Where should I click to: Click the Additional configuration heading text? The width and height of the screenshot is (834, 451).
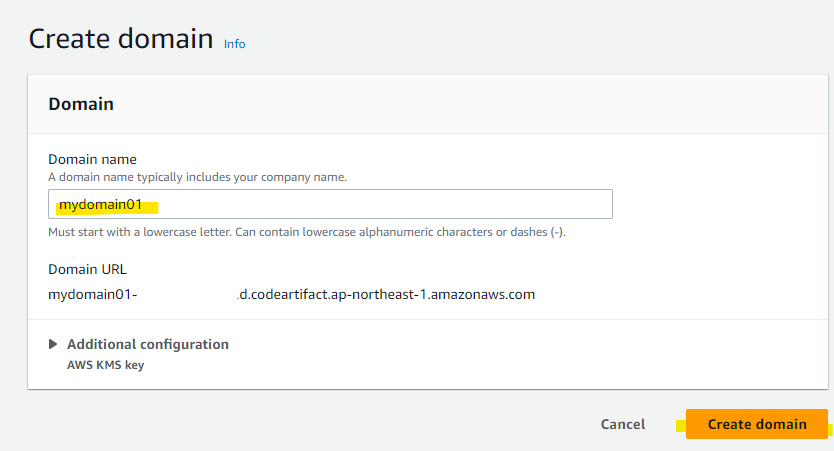coord(148,344)
